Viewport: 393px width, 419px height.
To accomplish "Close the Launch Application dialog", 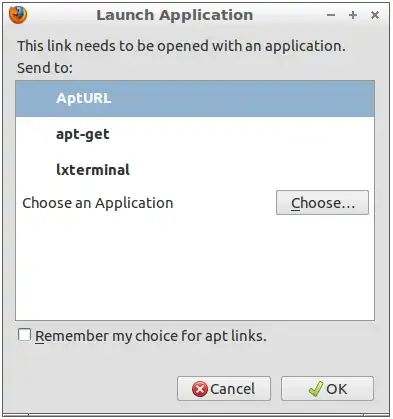I will click(375, 15).
